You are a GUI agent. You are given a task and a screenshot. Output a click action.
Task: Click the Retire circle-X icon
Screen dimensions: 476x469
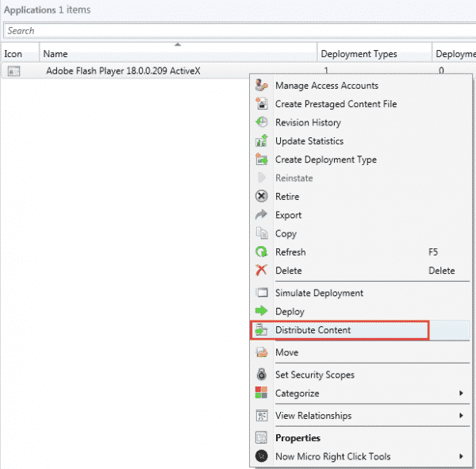pyautogui.click(x=262, y=197)
